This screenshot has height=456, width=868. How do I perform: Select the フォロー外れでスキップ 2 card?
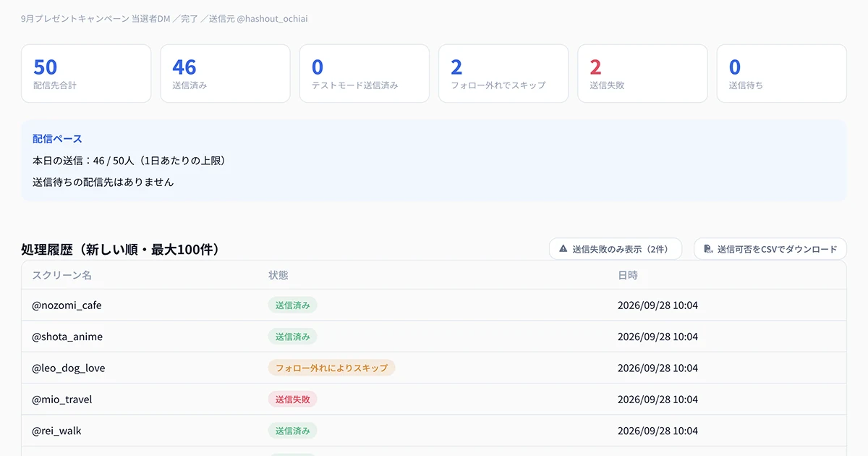503,74
